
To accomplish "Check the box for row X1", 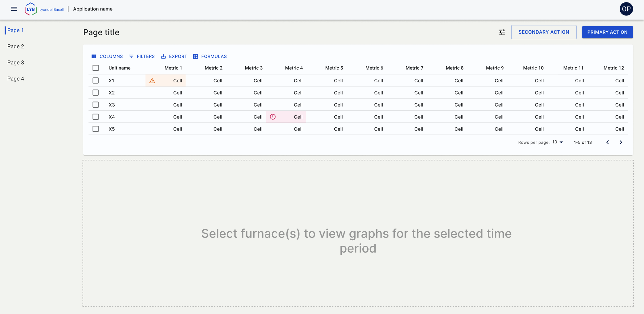I will 96,81.
